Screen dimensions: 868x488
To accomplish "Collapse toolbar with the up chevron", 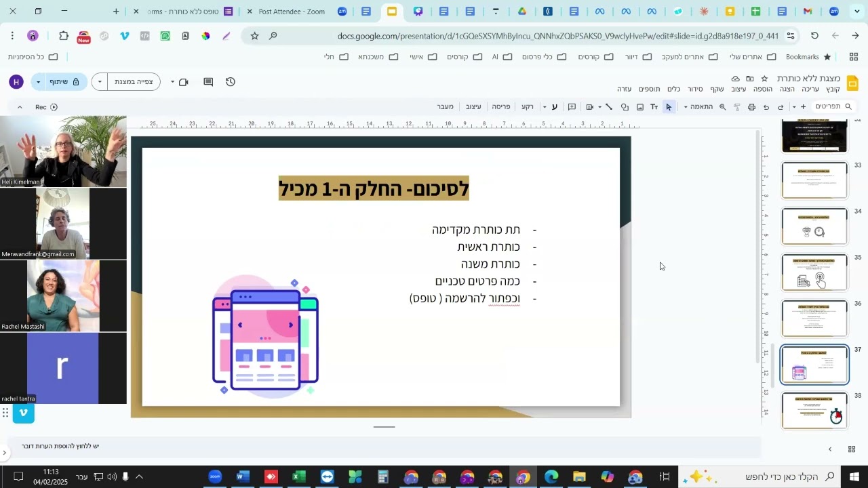I will [x=20, y=107].
